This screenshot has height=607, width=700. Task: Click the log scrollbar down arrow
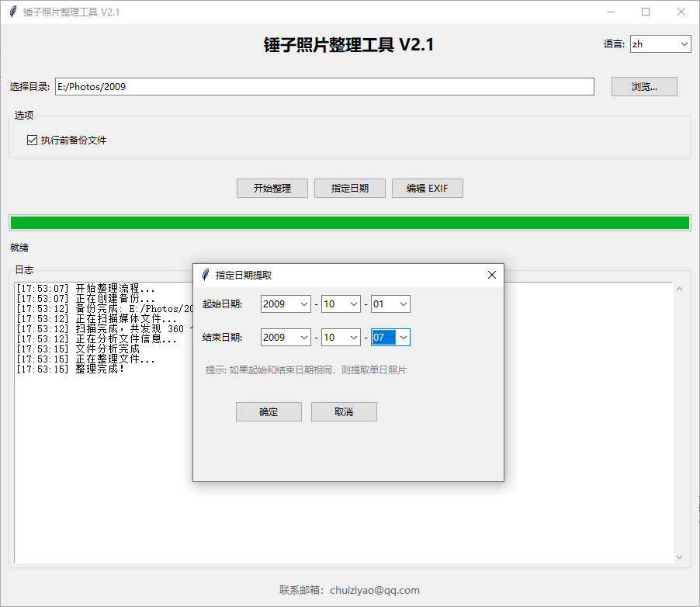coord(679,557)
